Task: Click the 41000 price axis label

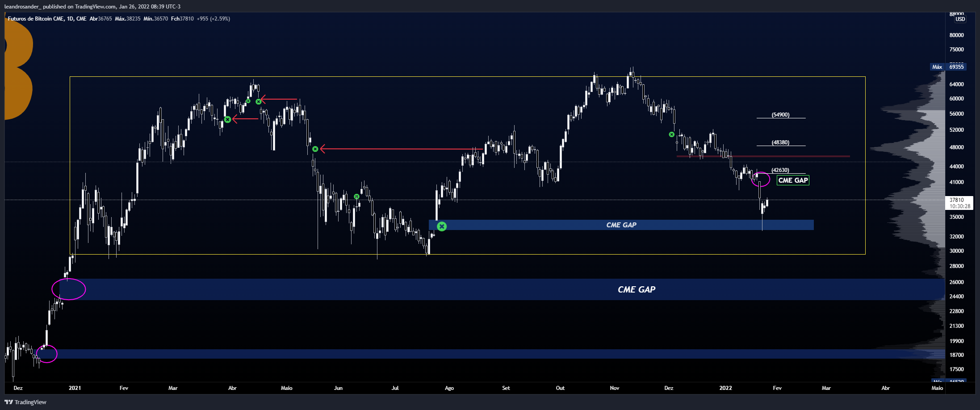Action: pos(956,182)
